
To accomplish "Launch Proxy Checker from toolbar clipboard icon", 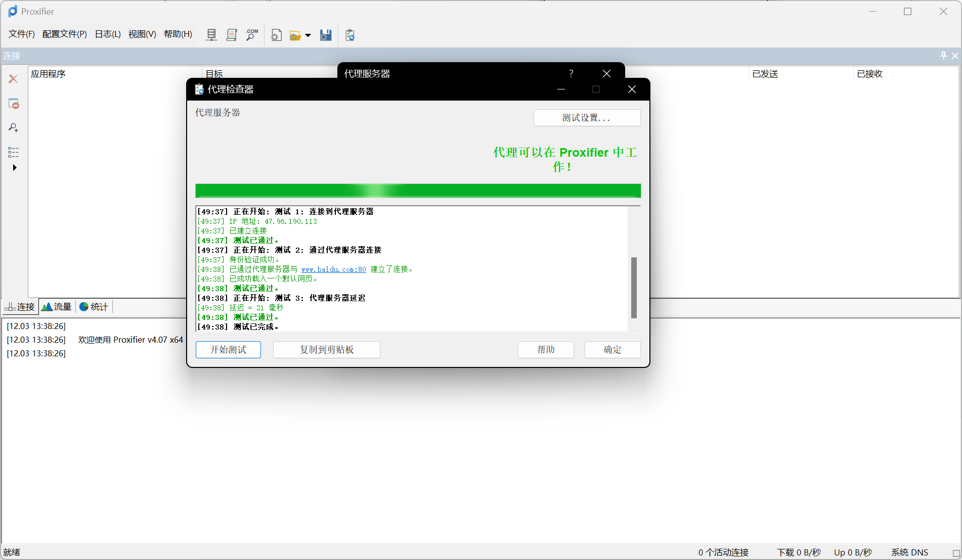I will point(350,35).
